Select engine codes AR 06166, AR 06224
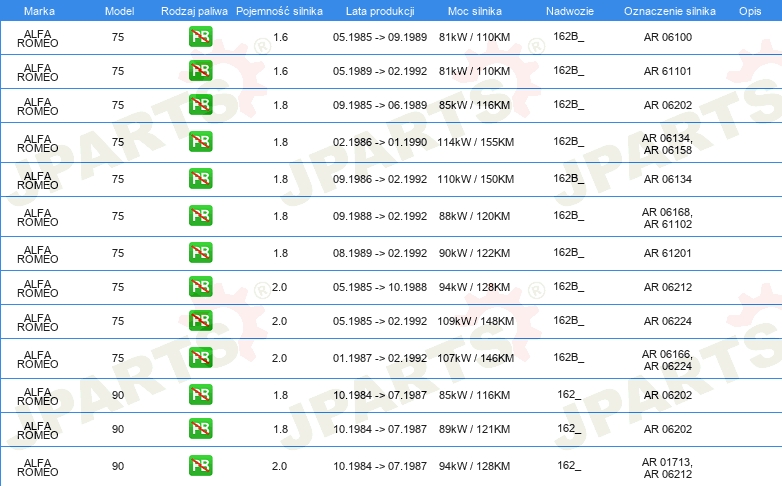This screenshot has height=486, width=782. click(667, 360)
